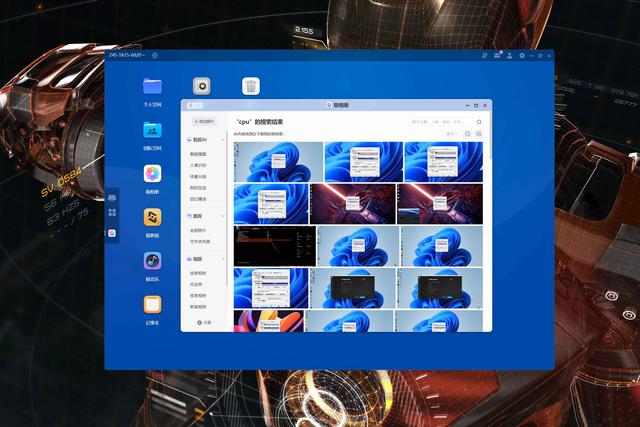Image resolution: width=640 pixels, height=427 pixels.
Task: Collapse the 相册 sidebar section
Action: pyautogui.click(x=223, y=259)
